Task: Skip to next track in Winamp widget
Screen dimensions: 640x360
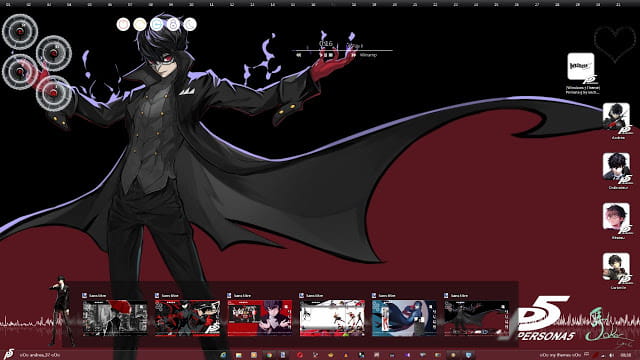Action: click(x=353, y=55)
